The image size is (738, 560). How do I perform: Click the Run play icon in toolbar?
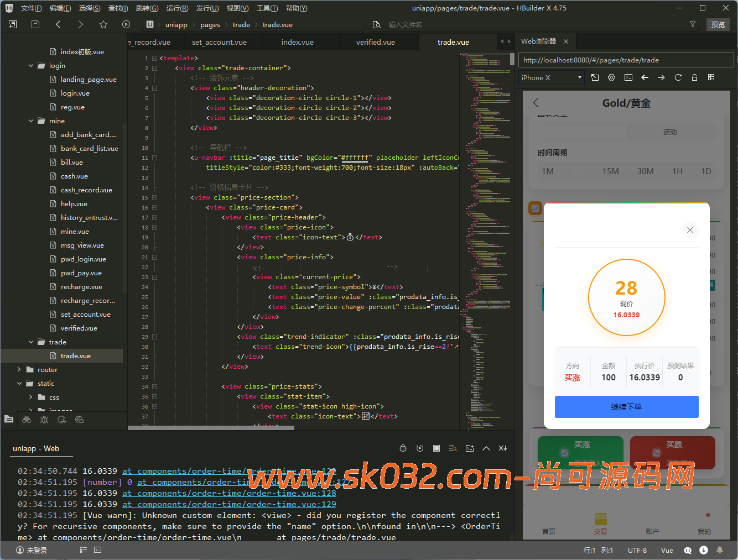pos(126,24)
